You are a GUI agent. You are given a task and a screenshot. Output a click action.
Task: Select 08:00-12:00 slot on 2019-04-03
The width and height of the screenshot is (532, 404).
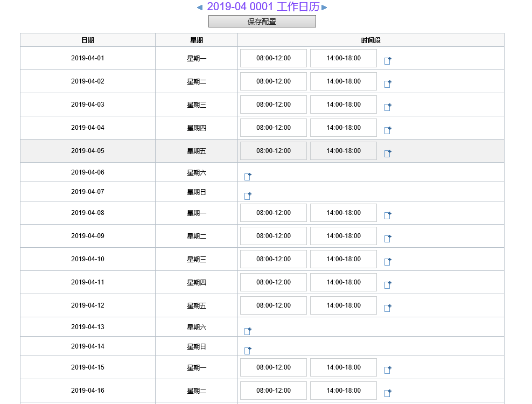pyautogui.click(x=274, y=105)
